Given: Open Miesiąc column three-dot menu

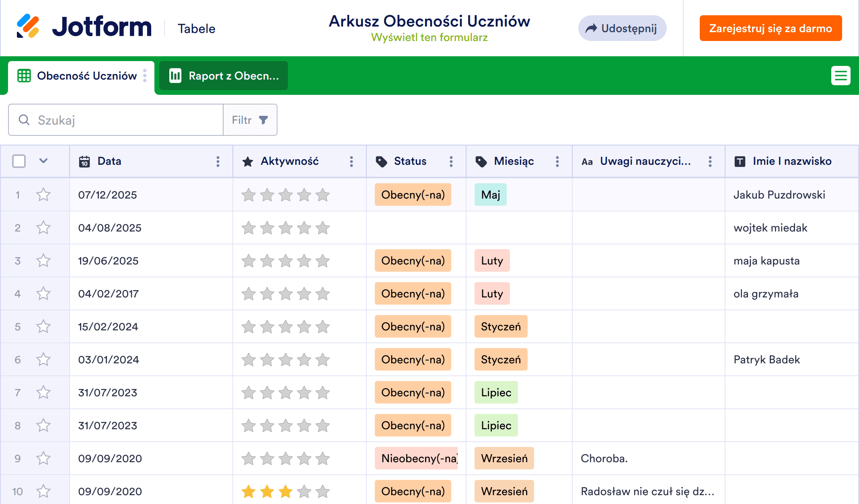Looking at the screenshot, I should click(x=557, y=162).
